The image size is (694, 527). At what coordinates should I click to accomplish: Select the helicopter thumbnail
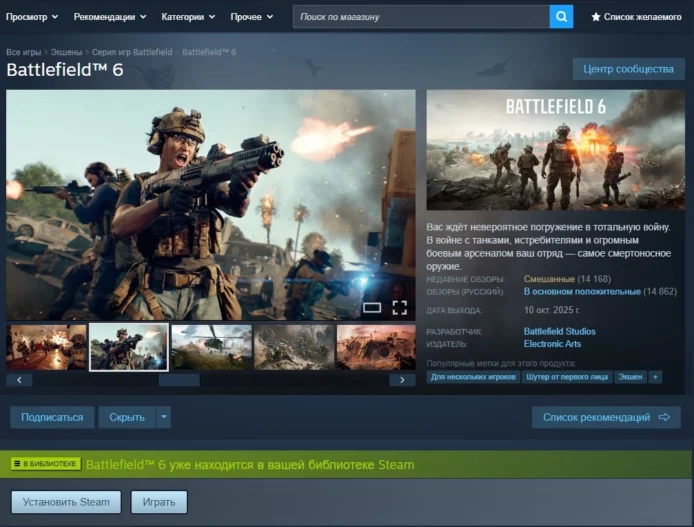(x=212, y=347)
